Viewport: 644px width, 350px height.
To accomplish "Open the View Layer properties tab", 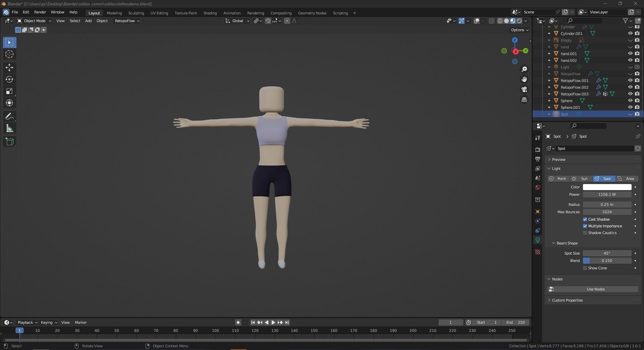I will coord(538,168).
